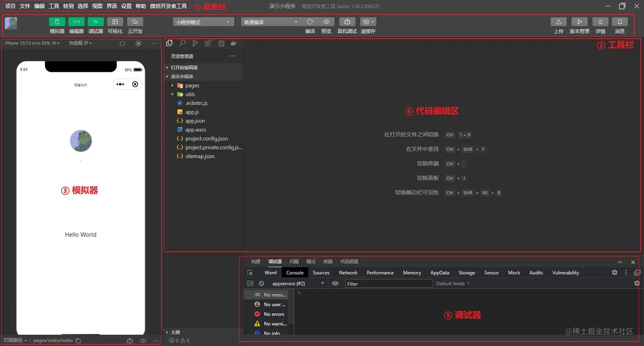The image size is (644, 346).
Task: Open the source control branch icon in the editor
Action: 195,43
